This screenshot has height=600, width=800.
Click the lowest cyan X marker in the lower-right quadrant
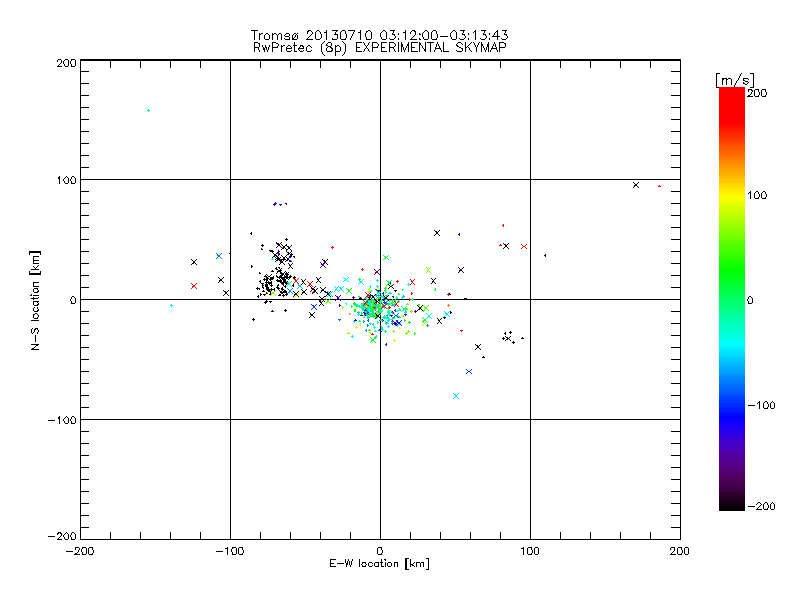pos(456,396)
